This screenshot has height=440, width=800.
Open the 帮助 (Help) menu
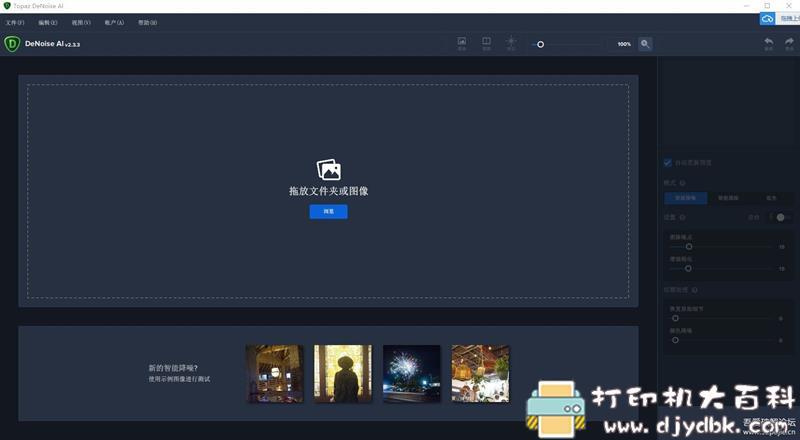coord(147,22)
